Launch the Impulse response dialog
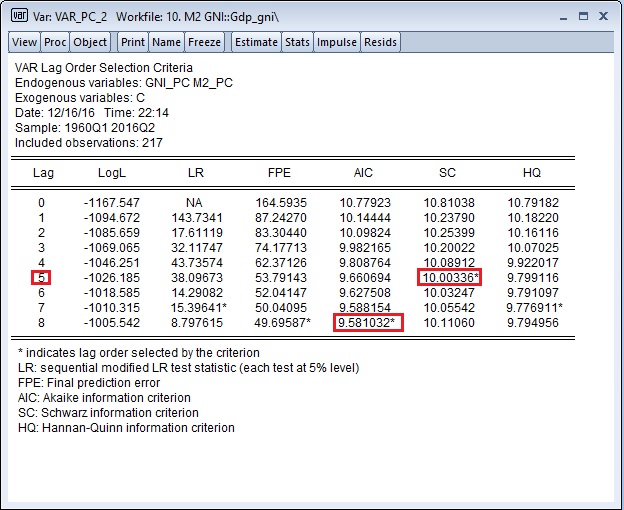 point(336,42)
